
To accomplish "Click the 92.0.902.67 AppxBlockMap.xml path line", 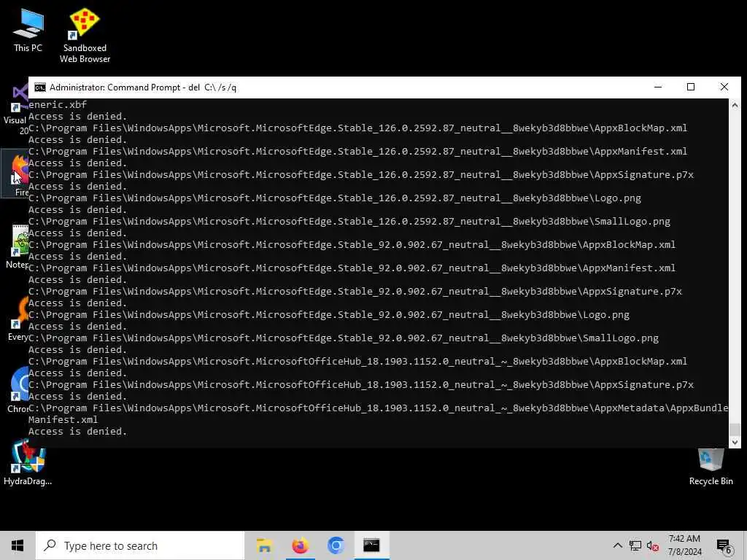I will pos(352,245).
